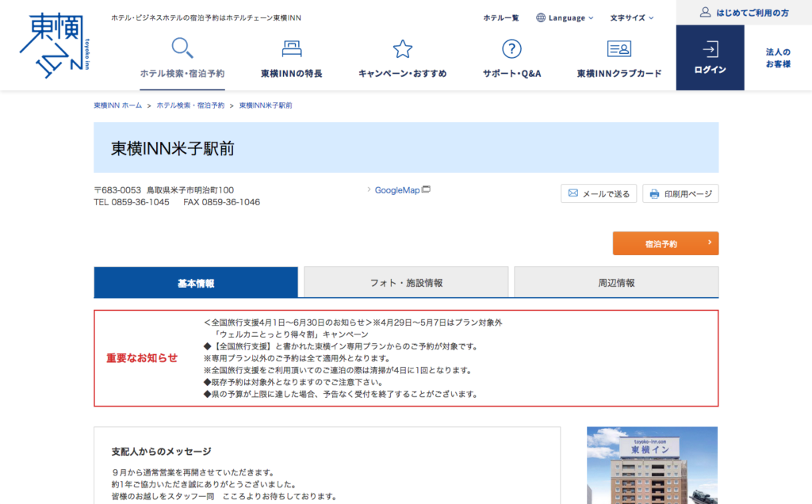Click the hotel building photo
Screen dimensions: 812x504
pos(652,465)
